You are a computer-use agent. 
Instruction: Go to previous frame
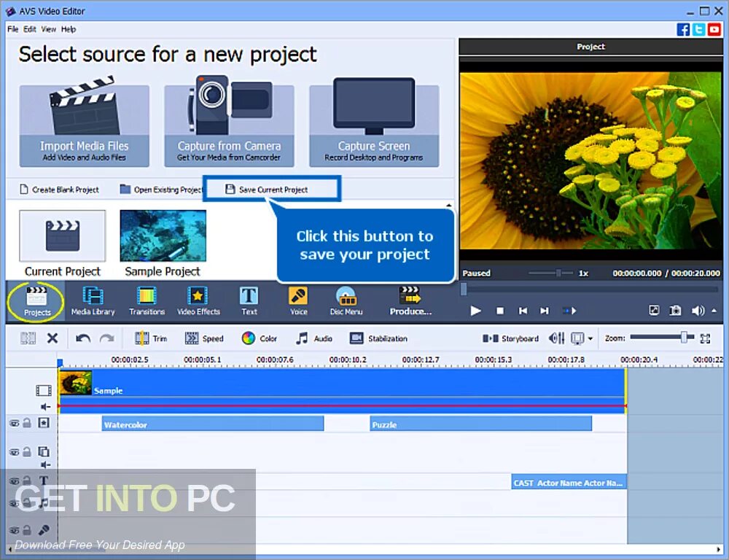tap(523, 311)
